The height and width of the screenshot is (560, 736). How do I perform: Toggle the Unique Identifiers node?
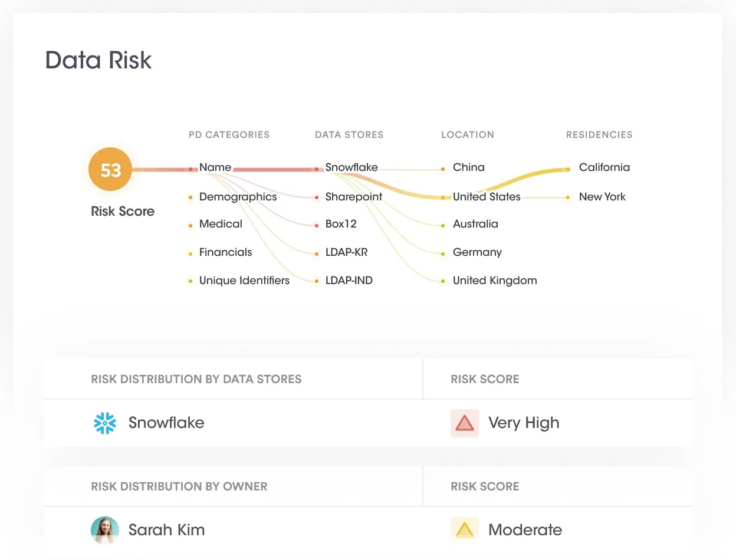tap(189, 281)
